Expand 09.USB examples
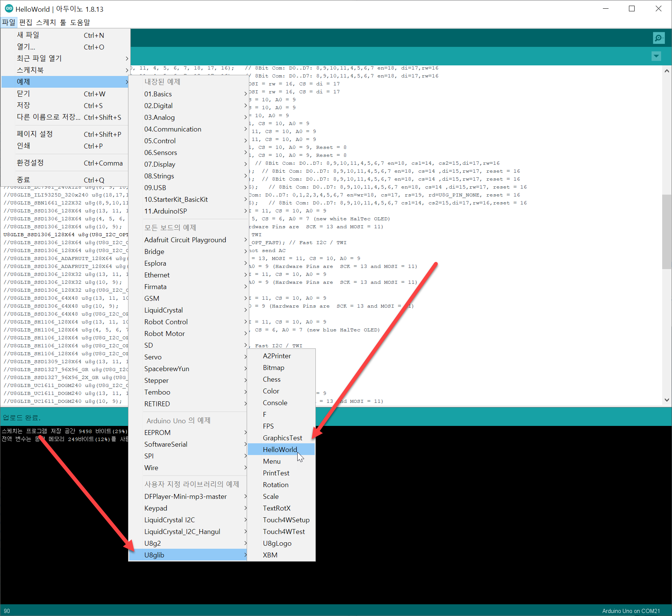Screen dimensions: 672x616 (x=188, y=188)
